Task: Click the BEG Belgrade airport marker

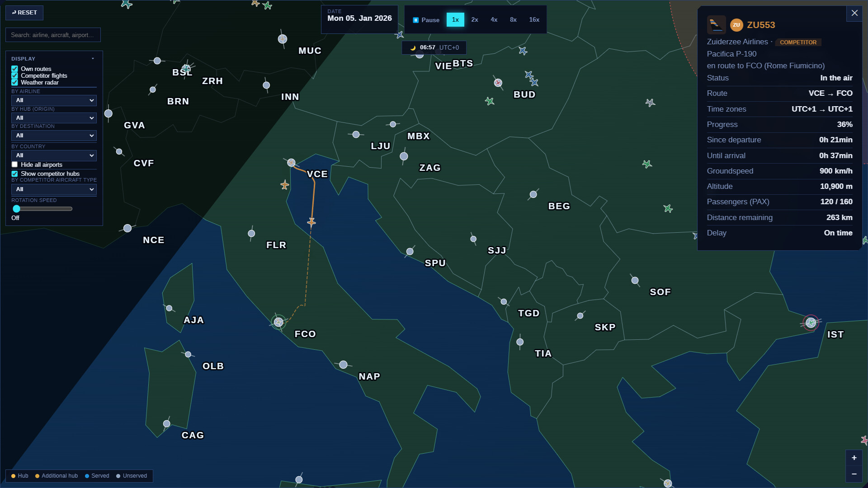Action: click(533, 194)
